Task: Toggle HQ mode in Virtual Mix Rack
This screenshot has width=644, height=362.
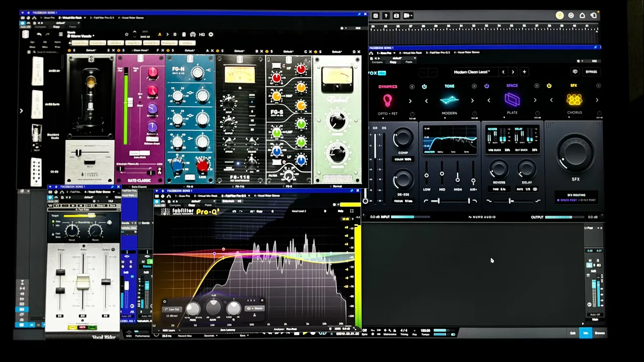Action: [x=202, y=35]
